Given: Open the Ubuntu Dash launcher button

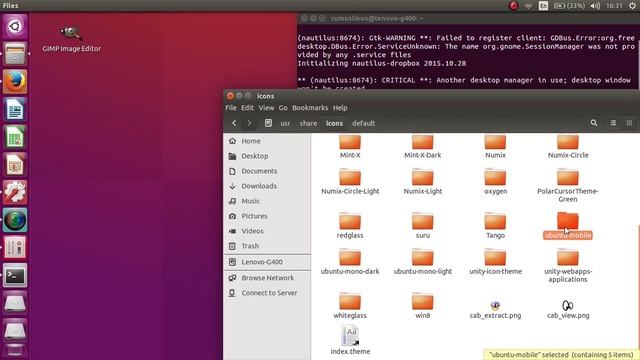Looking at the screenshot, I should (15, 27).
